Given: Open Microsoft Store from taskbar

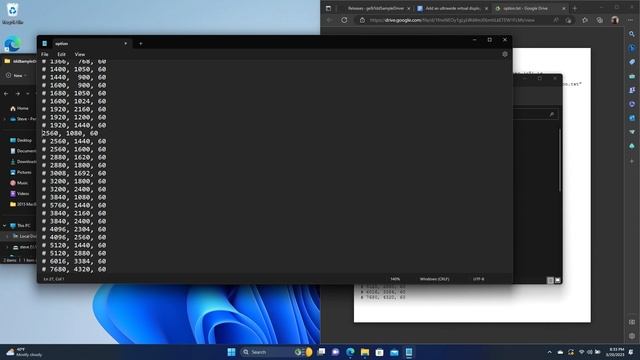Looking at the screenshot, I should 379,352.
